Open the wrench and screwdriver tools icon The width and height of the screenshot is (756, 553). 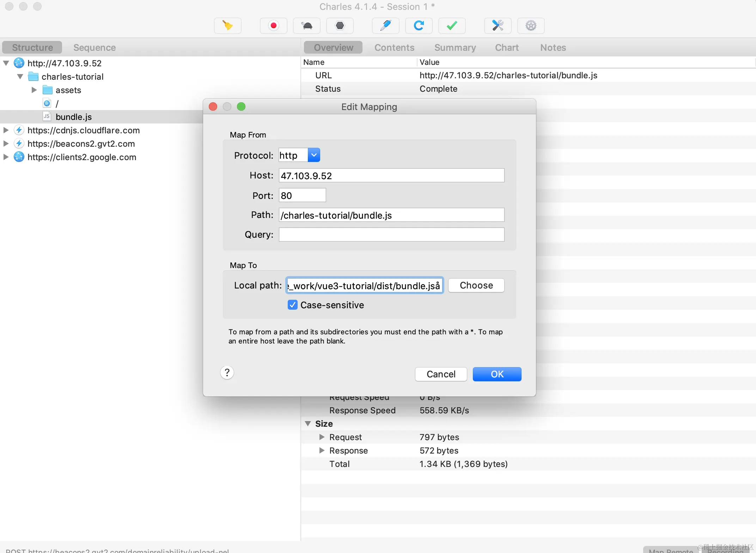click(498, 26)
